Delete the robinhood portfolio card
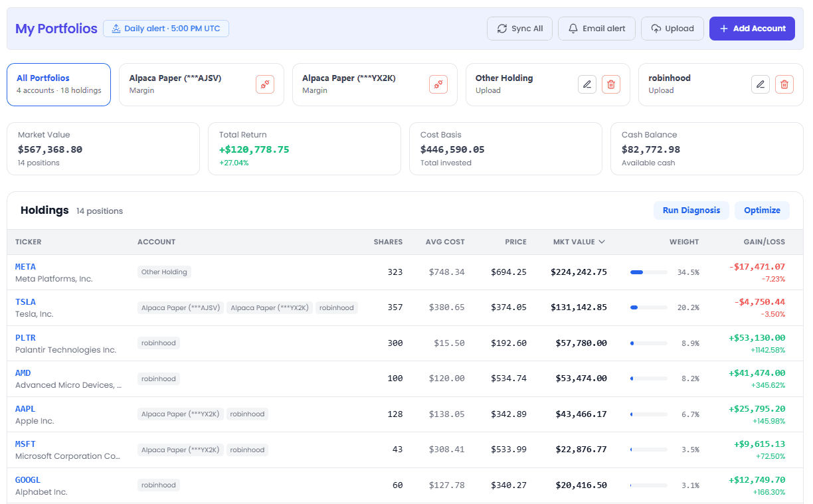The height and width of the screenshot is (504, 813). point(784,84)
